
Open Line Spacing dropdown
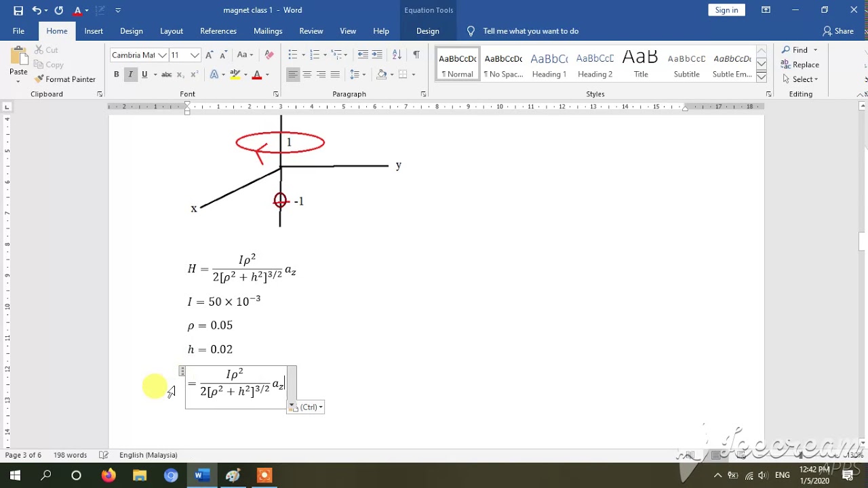[357, 75]
